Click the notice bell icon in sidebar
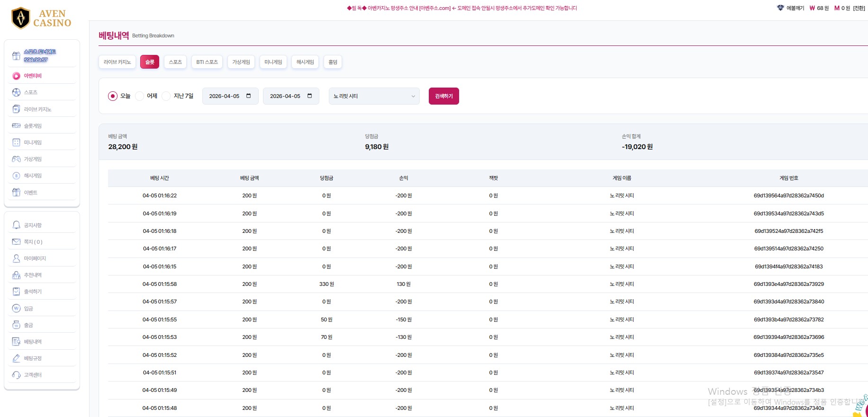Image resolution: width=868 pixels, height=417 pixels. coord(16,225)
